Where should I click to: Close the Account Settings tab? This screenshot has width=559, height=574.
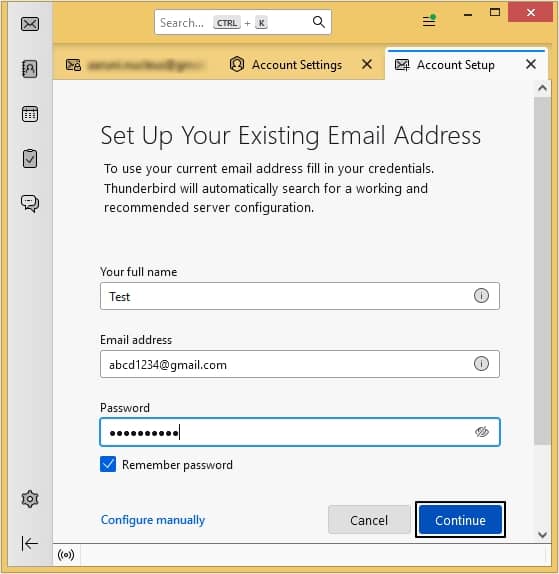[366, 64]
